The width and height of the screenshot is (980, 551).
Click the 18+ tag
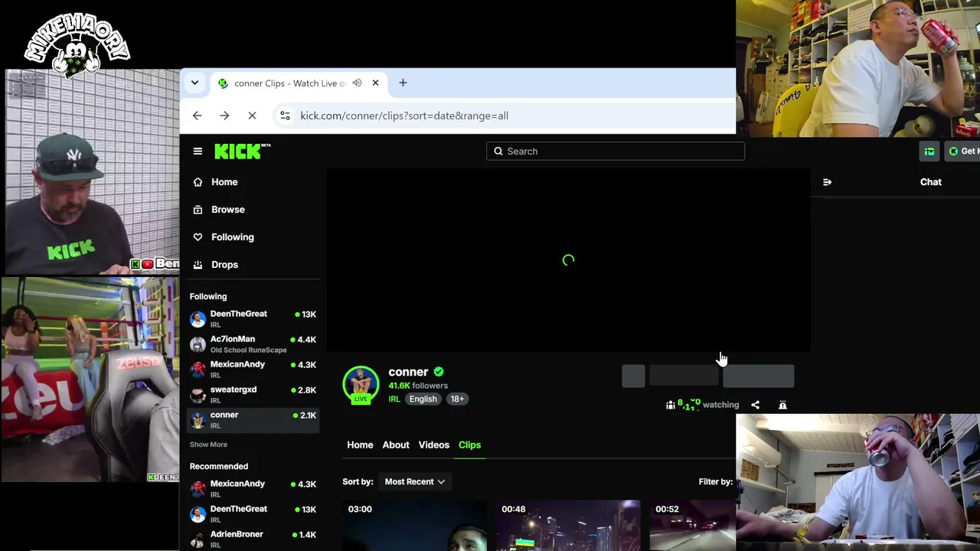click(457, 399)
